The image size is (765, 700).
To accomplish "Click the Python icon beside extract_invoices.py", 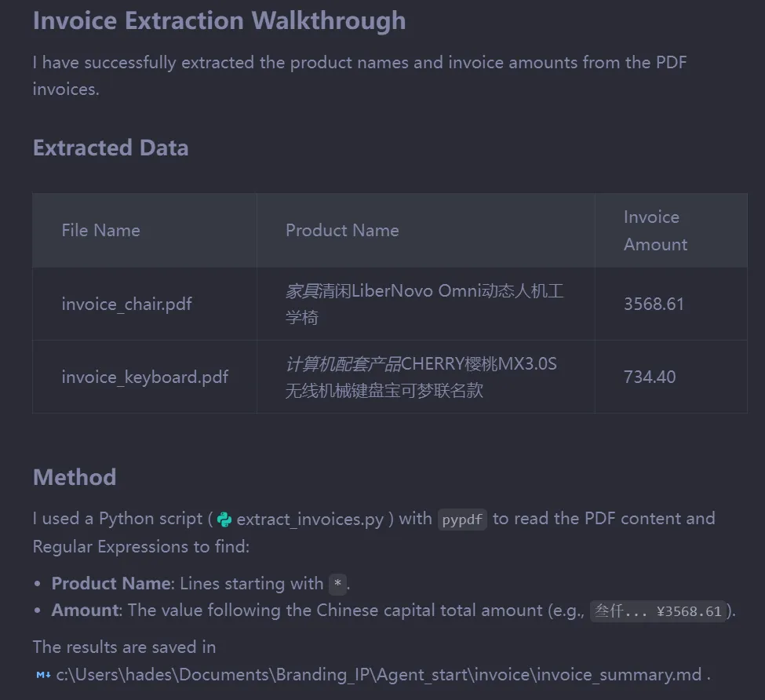I will (x=224, y=519).
